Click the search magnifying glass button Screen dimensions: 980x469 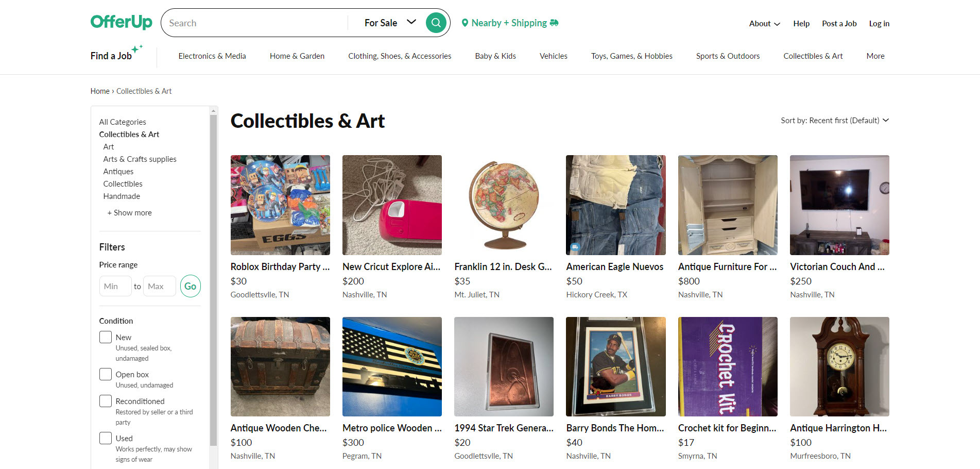point(436,23)
